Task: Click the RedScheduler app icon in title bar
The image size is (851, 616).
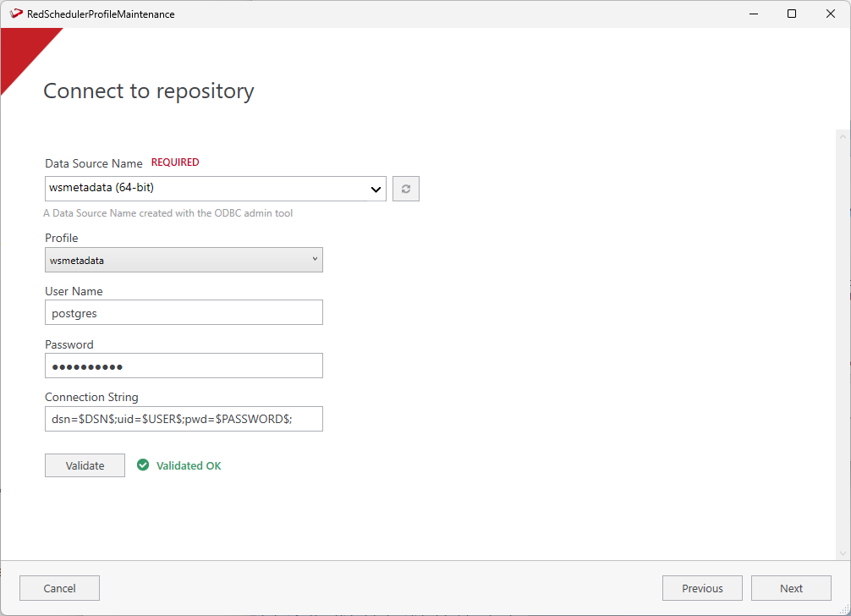Action: click(16, 14)
